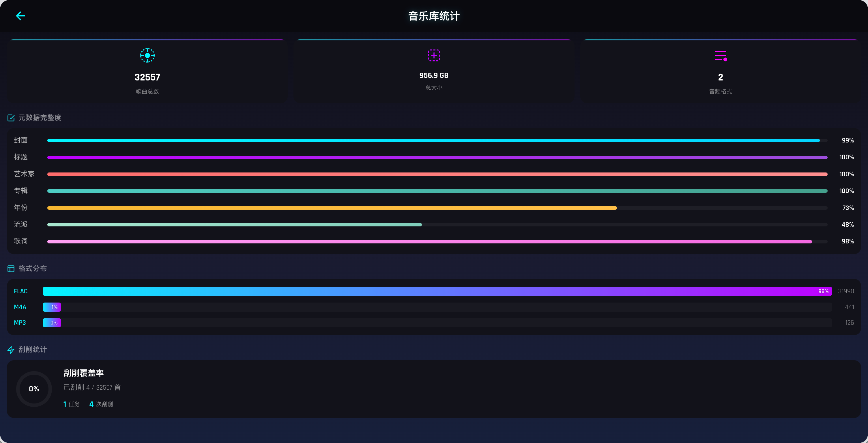Click the 标题 purple progress bar

[437, 157]
